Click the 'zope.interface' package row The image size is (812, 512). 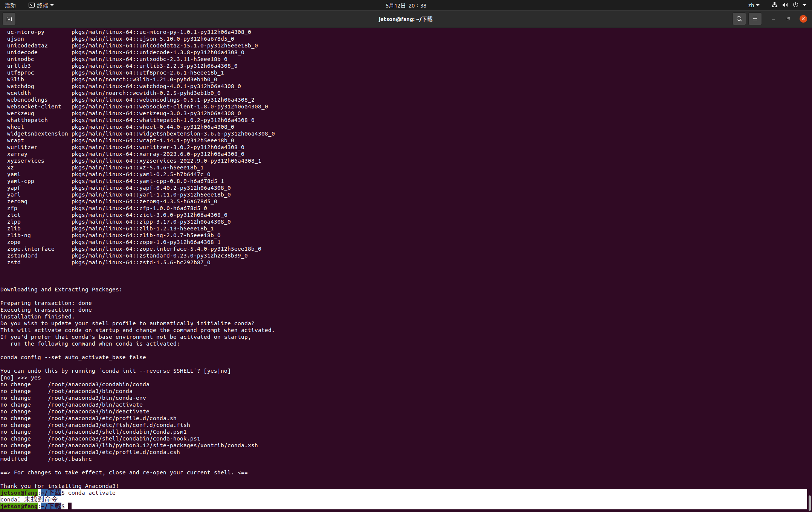(134, 249)
